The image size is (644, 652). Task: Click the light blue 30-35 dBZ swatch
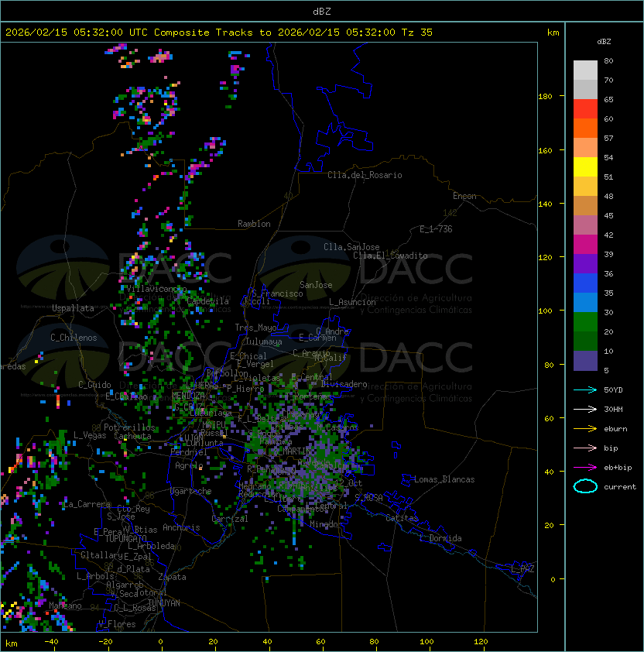pos(585,302)
